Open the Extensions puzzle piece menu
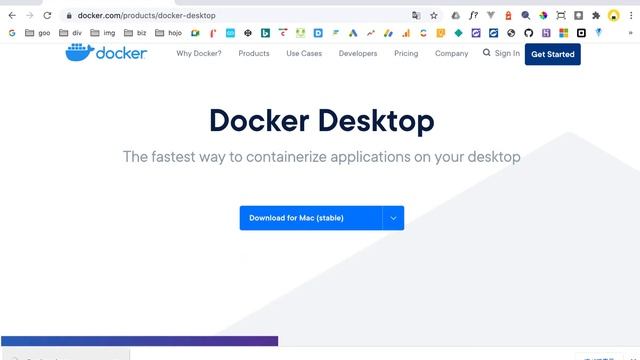640x360 pixels. (x=596, y=16)
